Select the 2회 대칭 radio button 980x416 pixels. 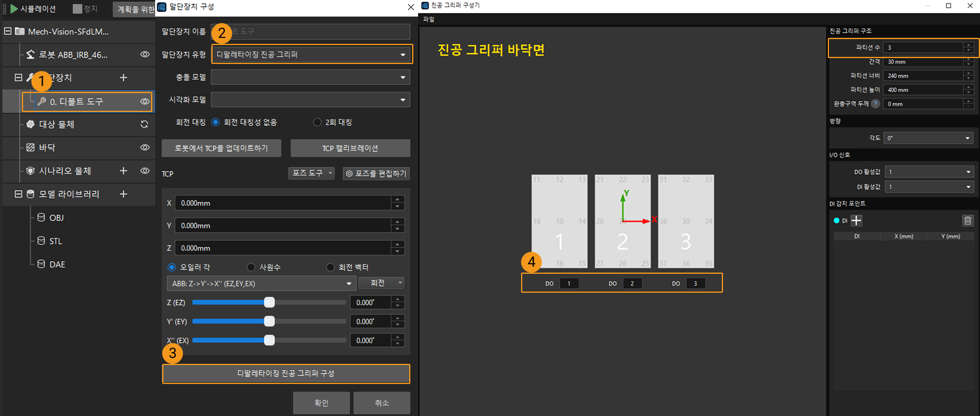tap(317, 122)
